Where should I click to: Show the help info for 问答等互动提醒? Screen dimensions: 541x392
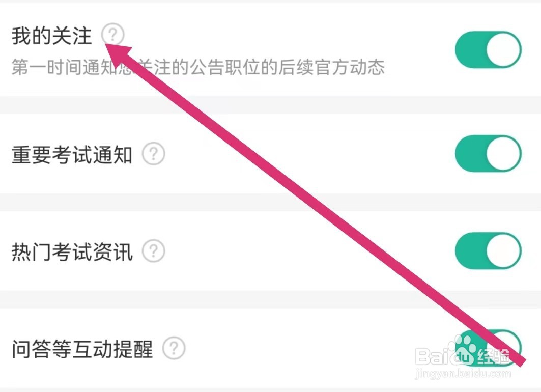pos(174,348)
